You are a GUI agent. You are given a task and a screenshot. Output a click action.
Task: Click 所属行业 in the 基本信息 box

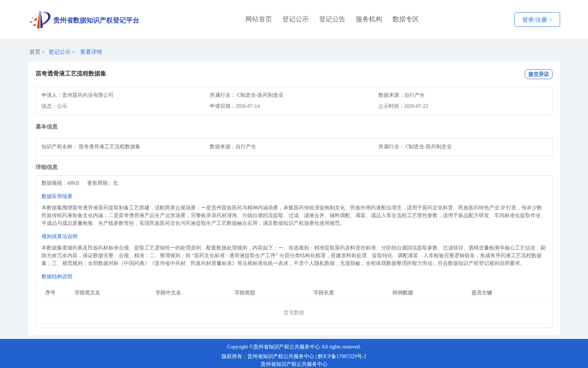pyautogui.click(x=415, y=146)
